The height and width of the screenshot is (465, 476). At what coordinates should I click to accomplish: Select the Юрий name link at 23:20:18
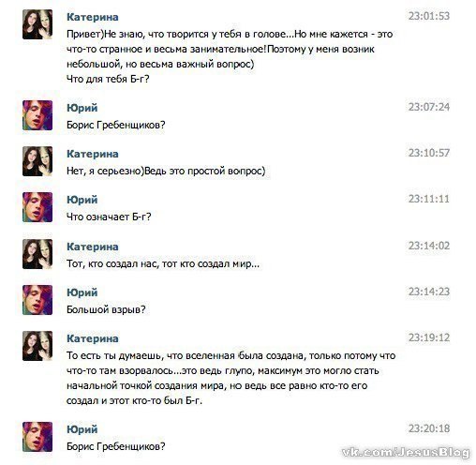click(x=82, y=429)
